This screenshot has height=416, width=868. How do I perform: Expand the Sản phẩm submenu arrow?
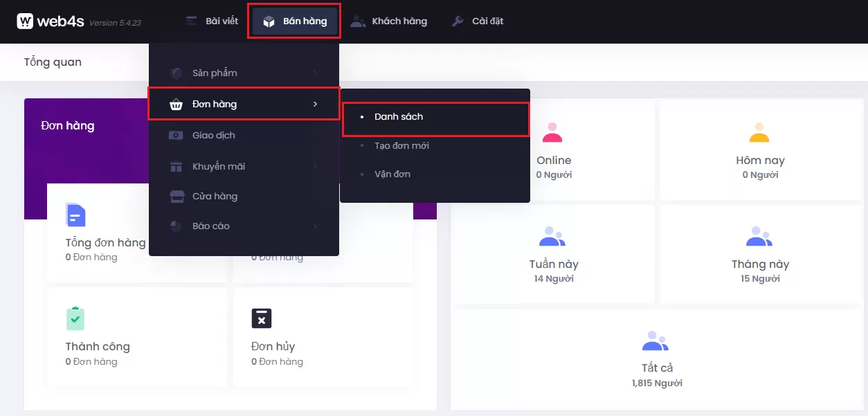[x=315, y=73]
